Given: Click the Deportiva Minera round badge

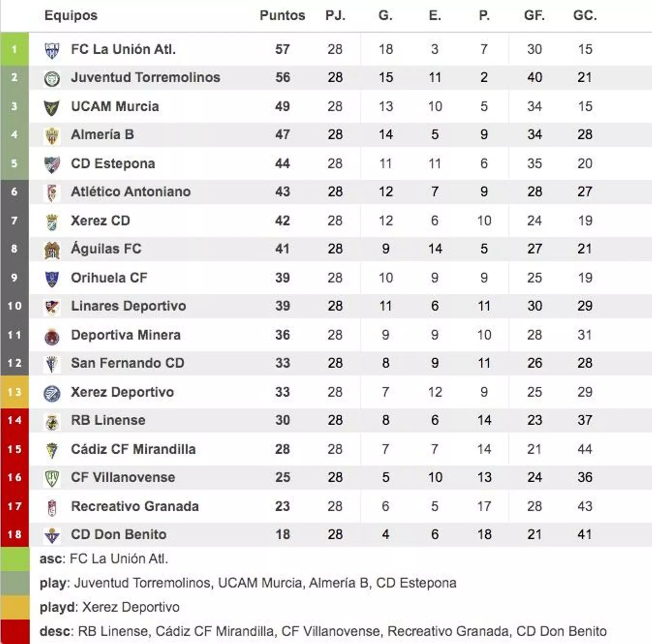Looking at the screenshot, I should coord(52,336).
